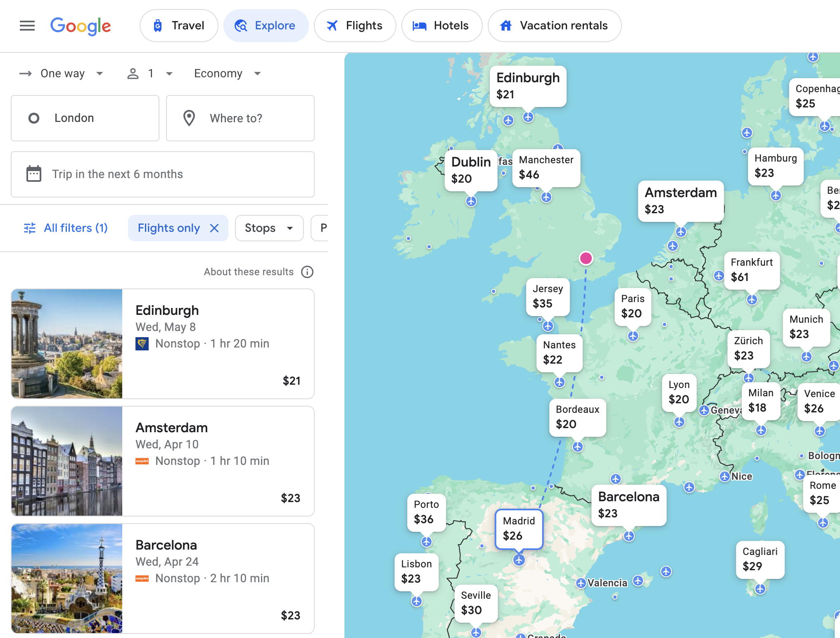Click the Venice $26 map label

point(819,402)
